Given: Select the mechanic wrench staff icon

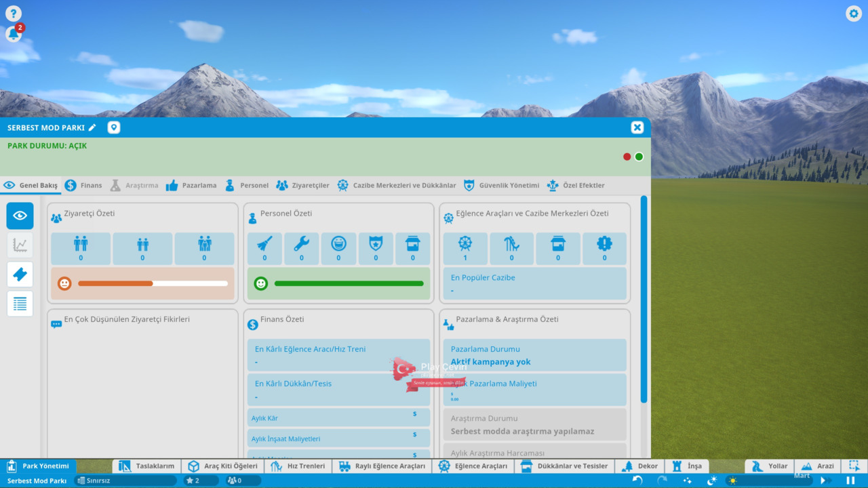Looking at the screenshot, I should click(x=302, y=248).
